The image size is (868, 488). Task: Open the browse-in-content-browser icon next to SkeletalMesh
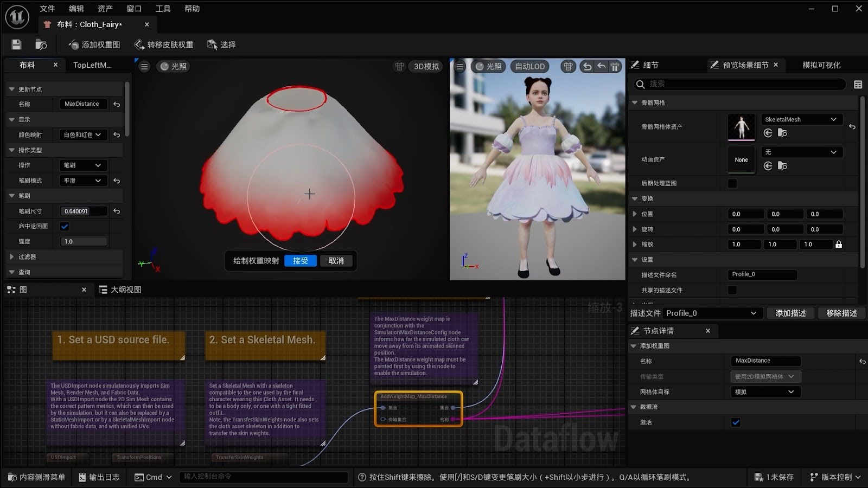(783, 133)
